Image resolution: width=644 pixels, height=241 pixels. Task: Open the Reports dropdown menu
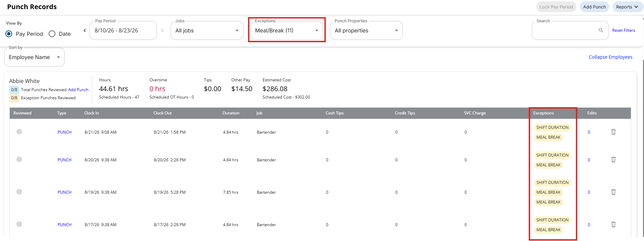click(x=627, y=7)
